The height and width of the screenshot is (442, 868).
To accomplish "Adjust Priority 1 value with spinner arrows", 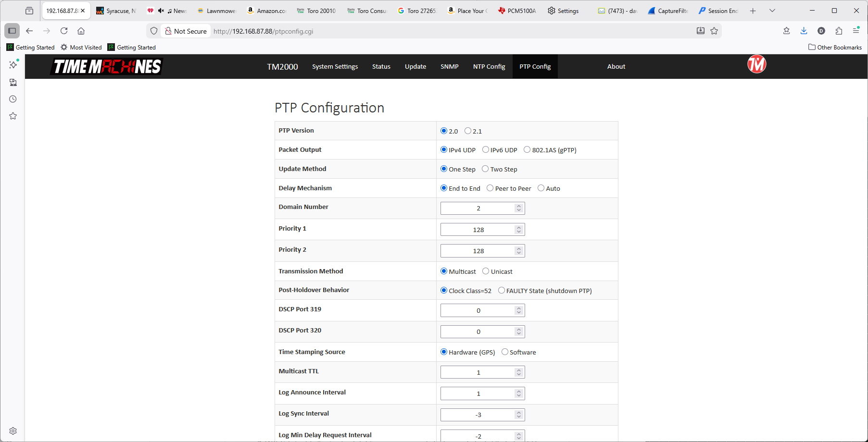I will [x=518, y=230].
